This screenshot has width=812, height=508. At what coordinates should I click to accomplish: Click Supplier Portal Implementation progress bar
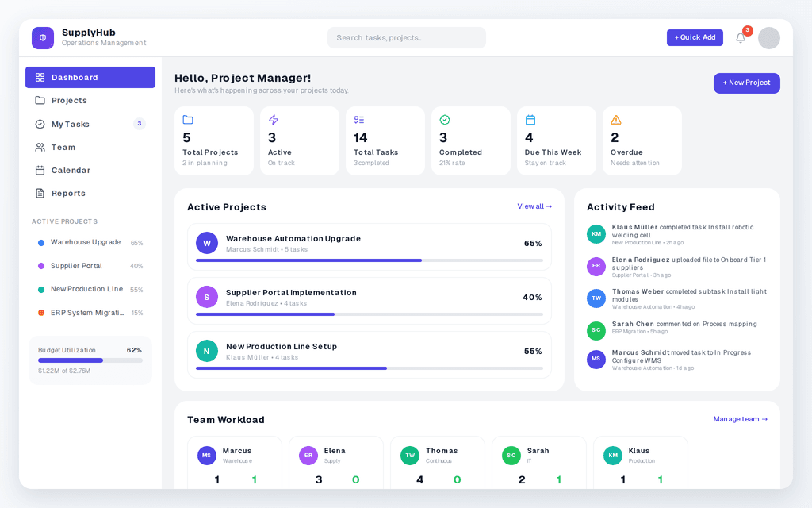pyautogui.click(x=370, y=314)
